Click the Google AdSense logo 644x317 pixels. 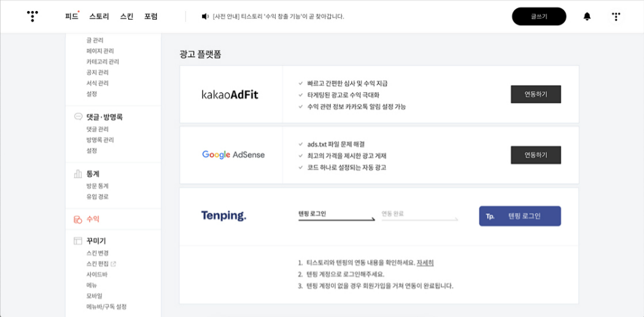pos(233,155)
